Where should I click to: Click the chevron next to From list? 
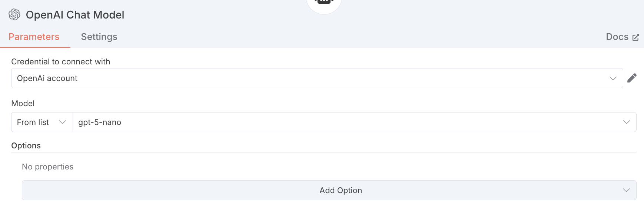[63, 122]
